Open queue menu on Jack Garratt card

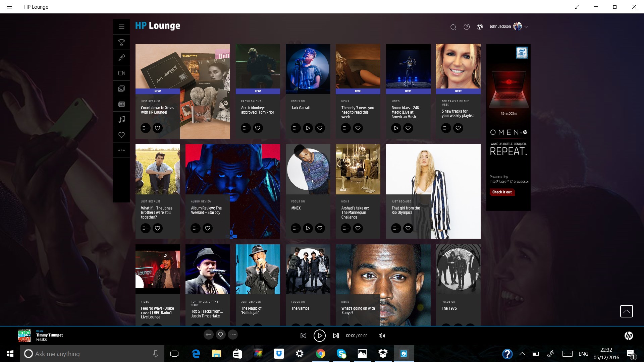296,128
